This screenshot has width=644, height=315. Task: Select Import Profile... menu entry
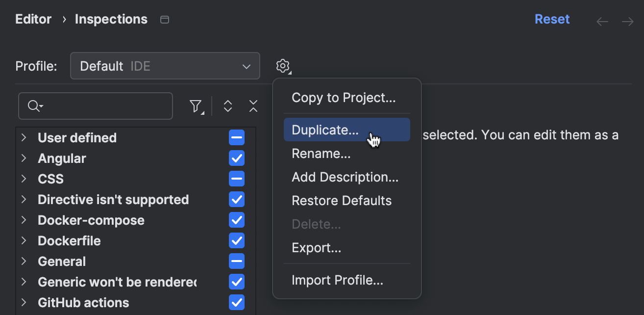tap(337, 280)
